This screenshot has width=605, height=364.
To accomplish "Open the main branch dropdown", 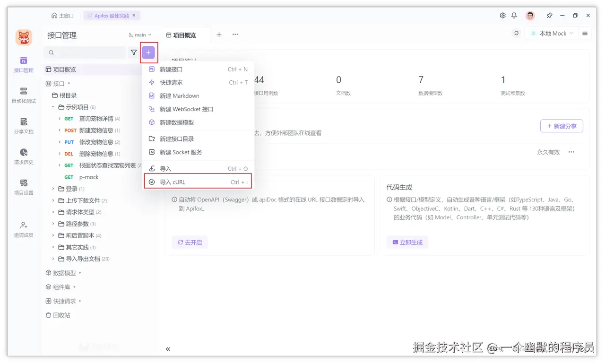I will click(x=140, y=35).
